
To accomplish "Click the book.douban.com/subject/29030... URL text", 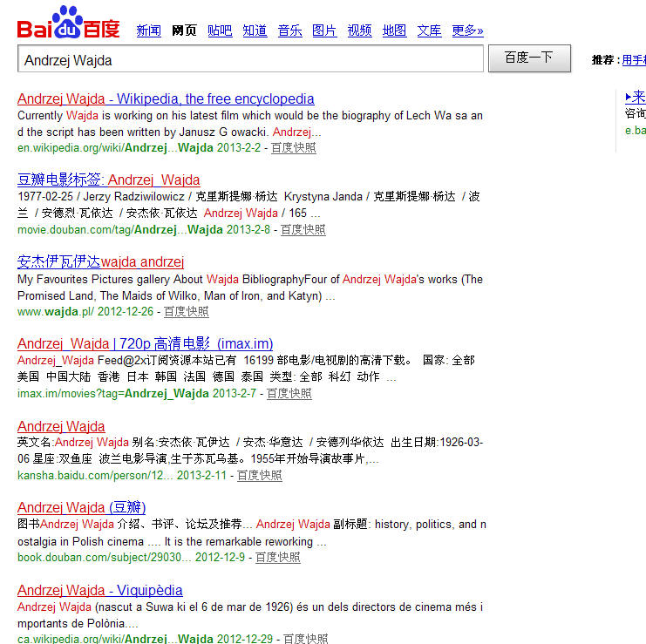I will (105, 558).
